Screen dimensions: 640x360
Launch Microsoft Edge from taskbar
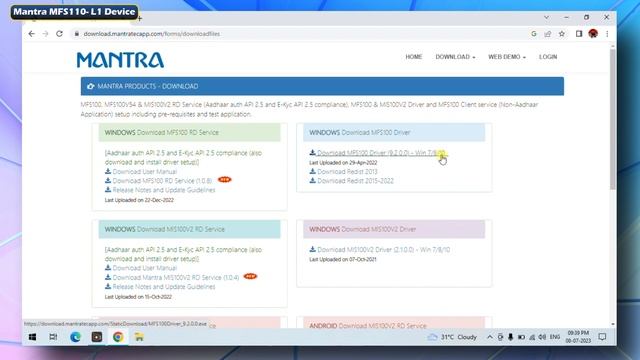(x=75, y=337)
